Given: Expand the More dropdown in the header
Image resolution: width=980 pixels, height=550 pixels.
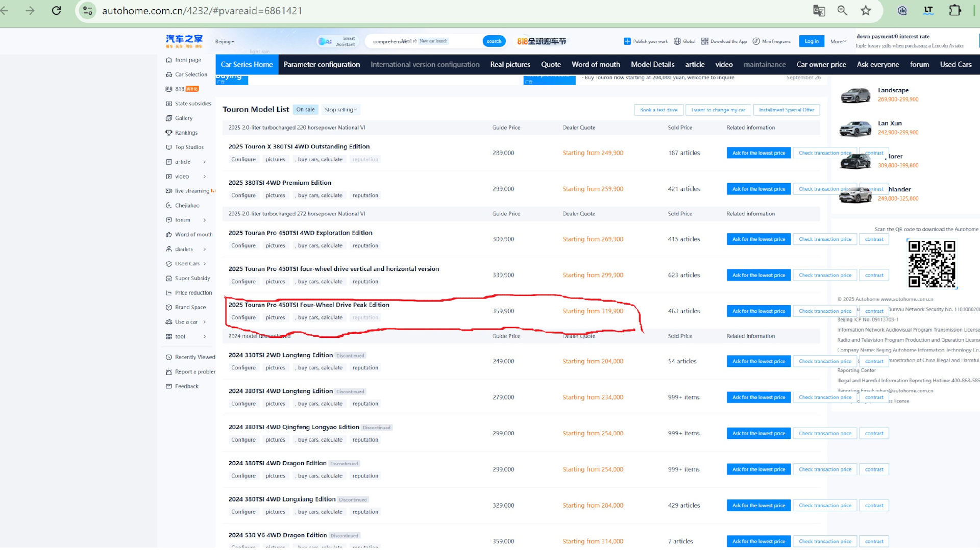Looking at the screenshot, I should [838, 42].
